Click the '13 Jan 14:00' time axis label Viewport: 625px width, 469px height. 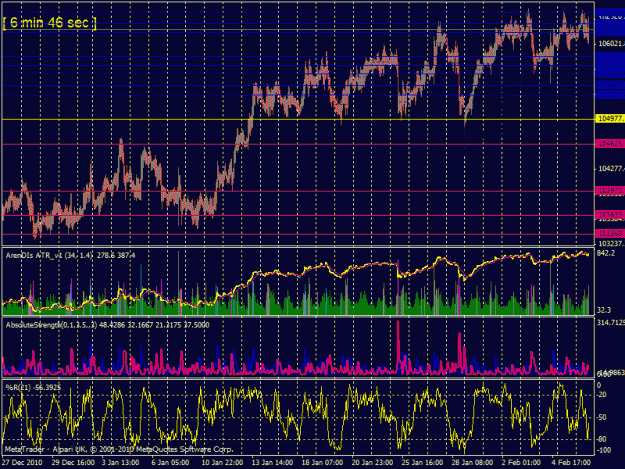272,462
